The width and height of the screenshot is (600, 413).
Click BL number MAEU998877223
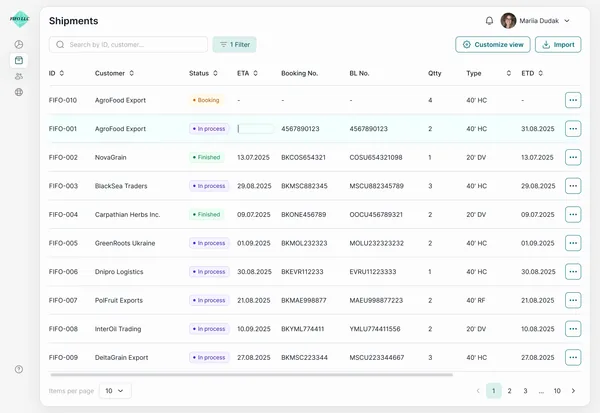click(x=376, y=300)
